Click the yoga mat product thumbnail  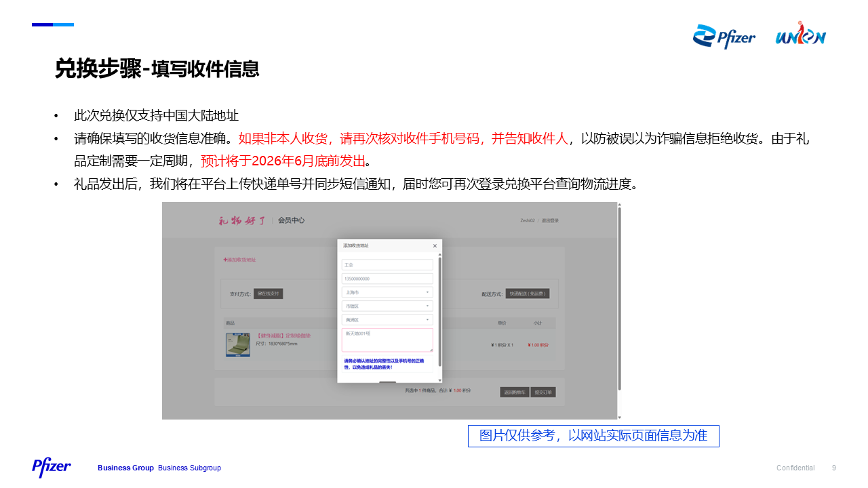[x=238, y=344]
